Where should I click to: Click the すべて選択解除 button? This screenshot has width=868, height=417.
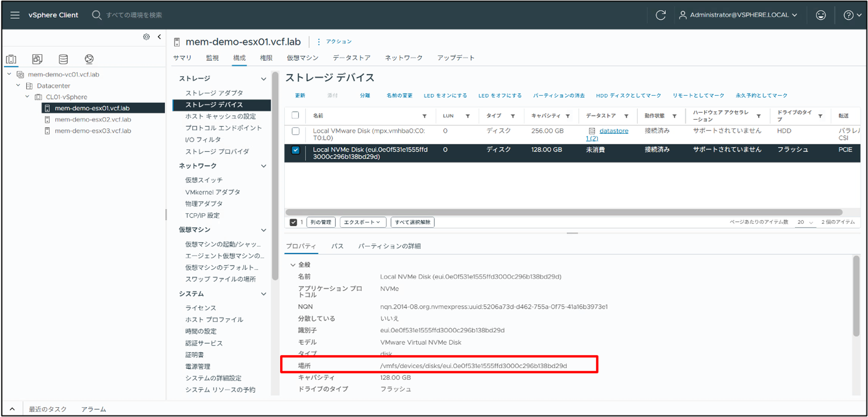point(412,222)
